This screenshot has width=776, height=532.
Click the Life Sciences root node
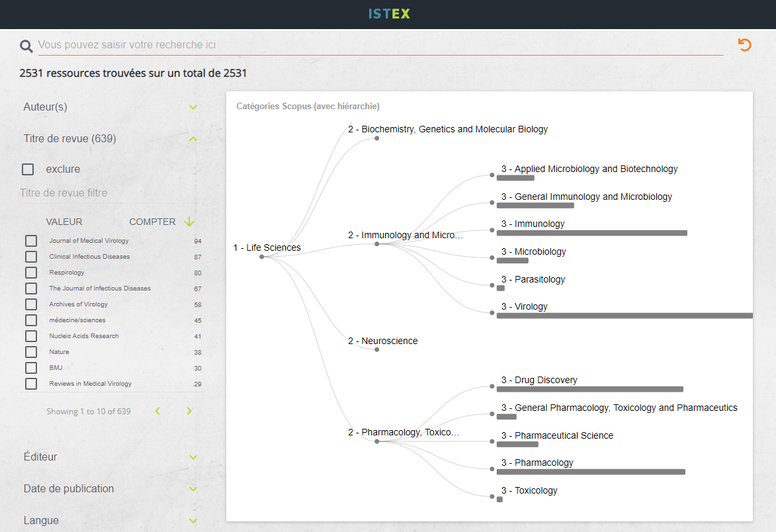(x=262, y=256)
